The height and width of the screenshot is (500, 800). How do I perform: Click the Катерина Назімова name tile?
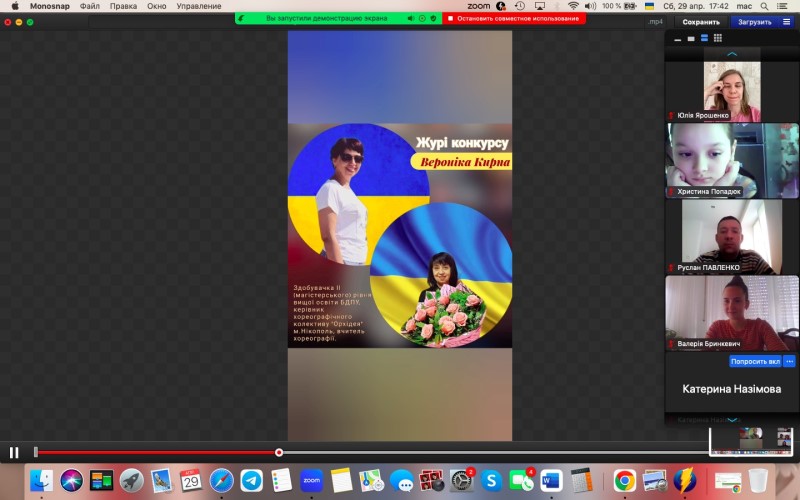732,389
